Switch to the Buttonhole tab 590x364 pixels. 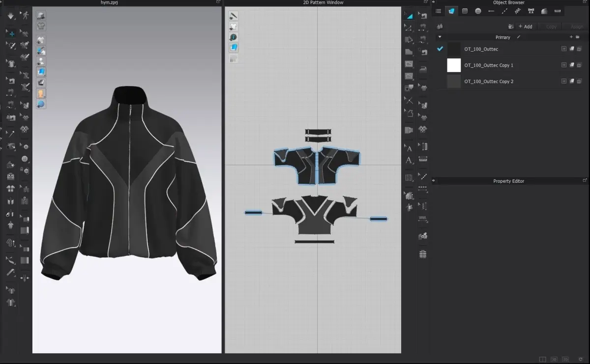pyautogui.click(x=491, y=11)
